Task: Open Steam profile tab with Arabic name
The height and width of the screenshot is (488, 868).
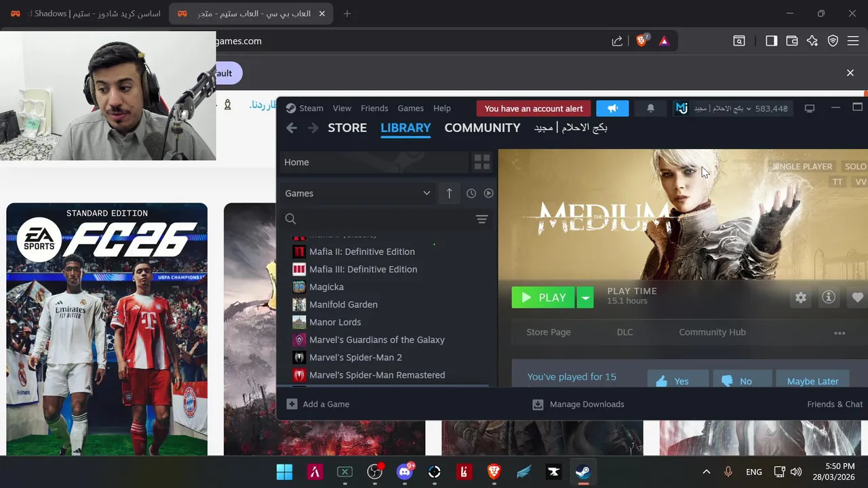Action: [570, 128]
